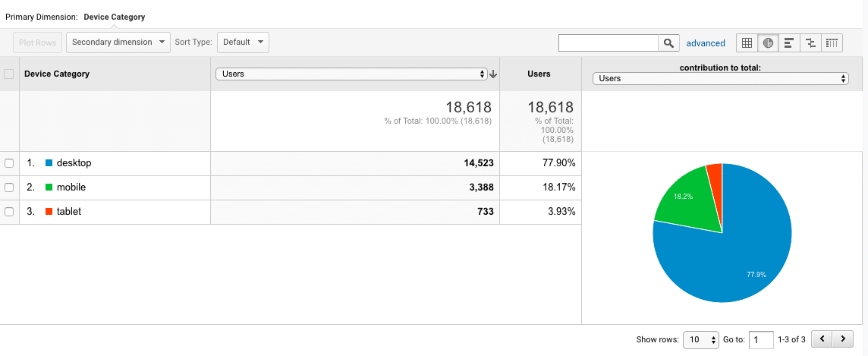
Task: Open the advanced filter link
Action: pyautogui.click(x=706, y=43)
